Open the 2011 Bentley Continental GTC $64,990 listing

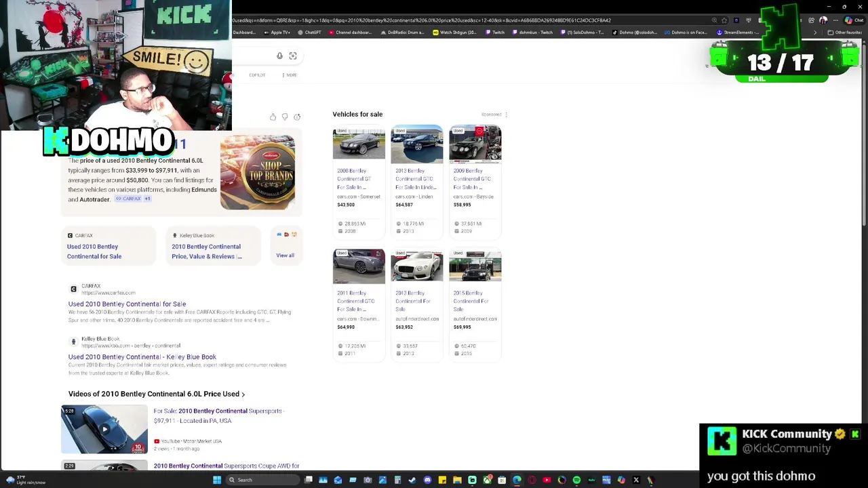click(x=359, y=305)
